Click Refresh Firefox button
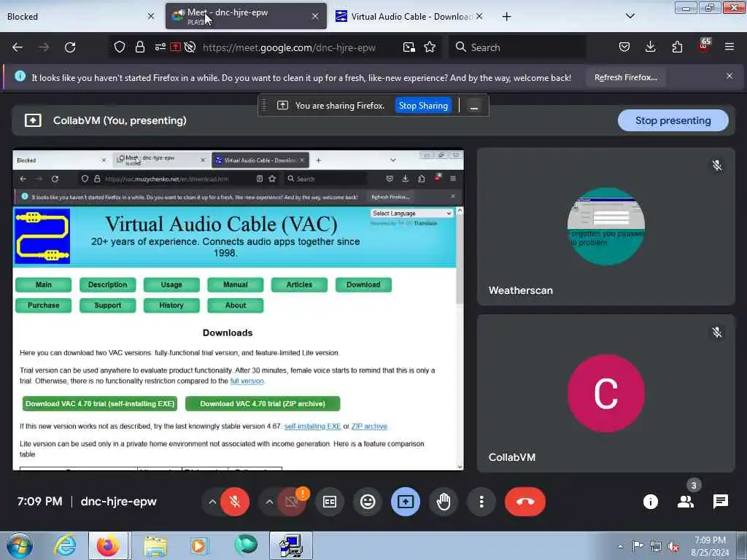This screenshot has width=747, height=560. [x=625, y=77]
